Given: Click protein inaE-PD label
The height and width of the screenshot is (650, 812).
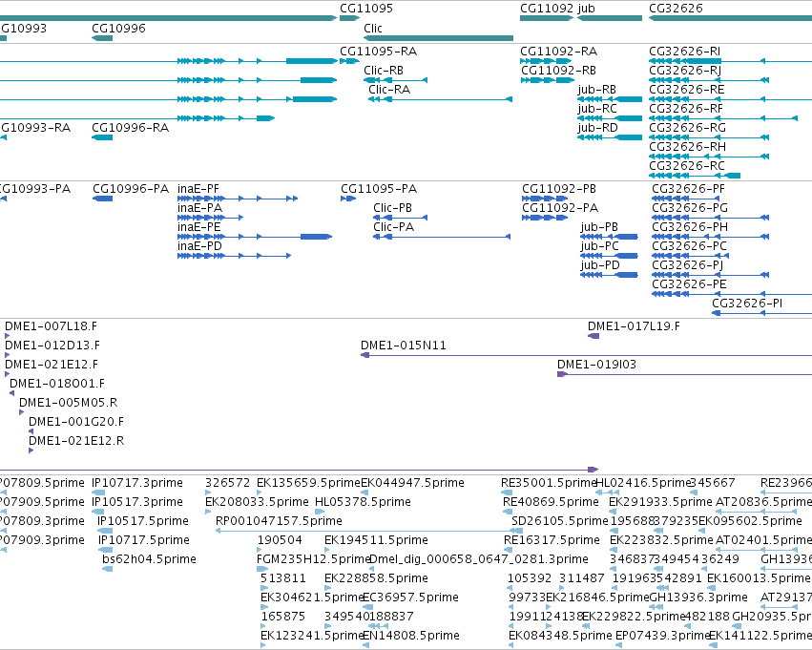Looking at the screenshot, I should (x=199, y=246).
